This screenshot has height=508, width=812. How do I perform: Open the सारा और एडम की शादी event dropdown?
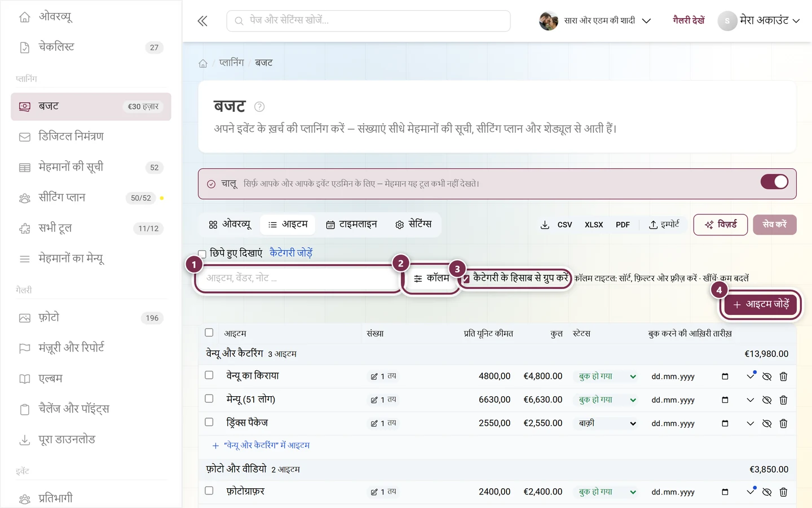595,21
